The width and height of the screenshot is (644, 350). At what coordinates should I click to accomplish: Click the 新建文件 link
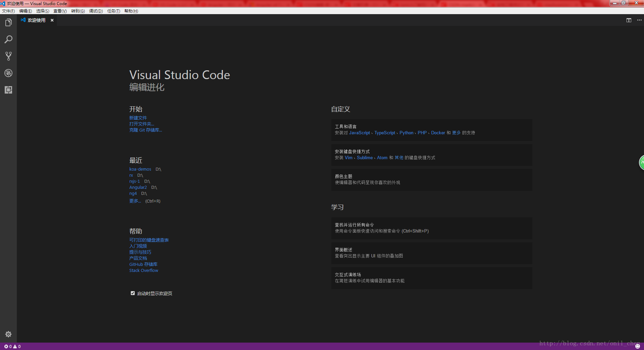(138, 118)
